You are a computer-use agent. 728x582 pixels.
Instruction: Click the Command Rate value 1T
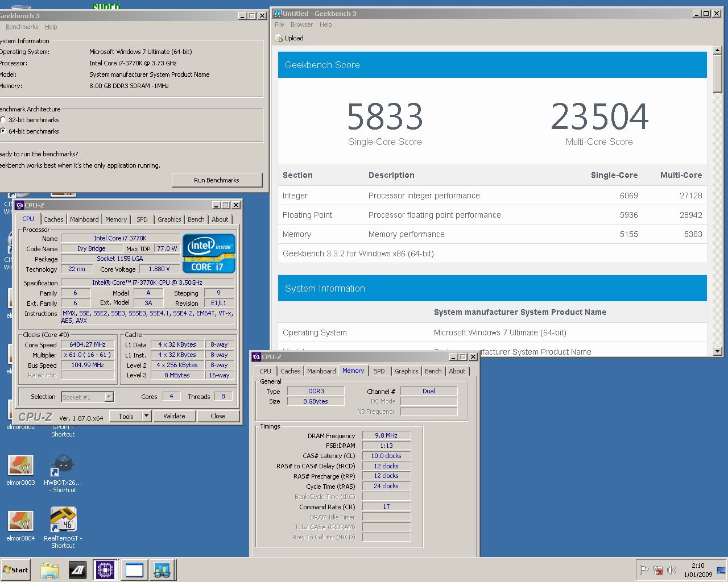pos(386,506)
